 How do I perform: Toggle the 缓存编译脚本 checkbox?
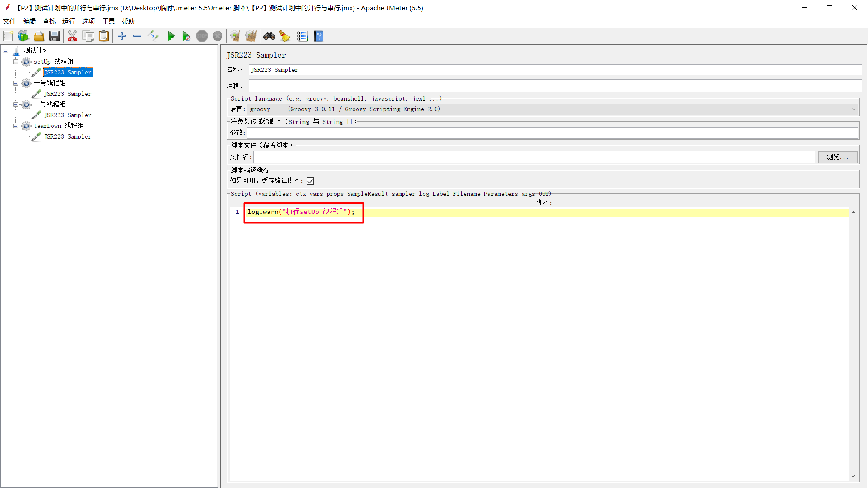(x=310, y=181)
